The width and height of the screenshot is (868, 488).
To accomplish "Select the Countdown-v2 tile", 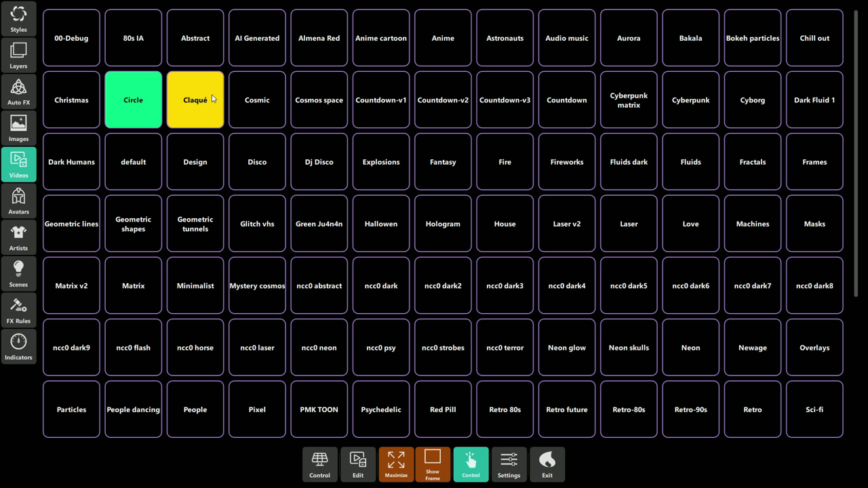I will pyautogui.click(x=443, y=100).
